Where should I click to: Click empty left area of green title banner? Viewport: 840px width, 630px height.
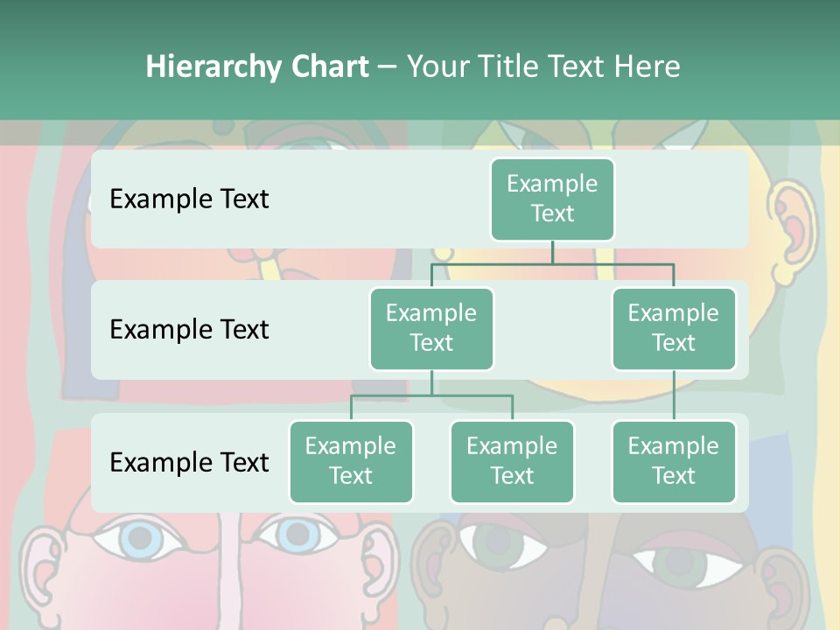[x=70, y=66]
